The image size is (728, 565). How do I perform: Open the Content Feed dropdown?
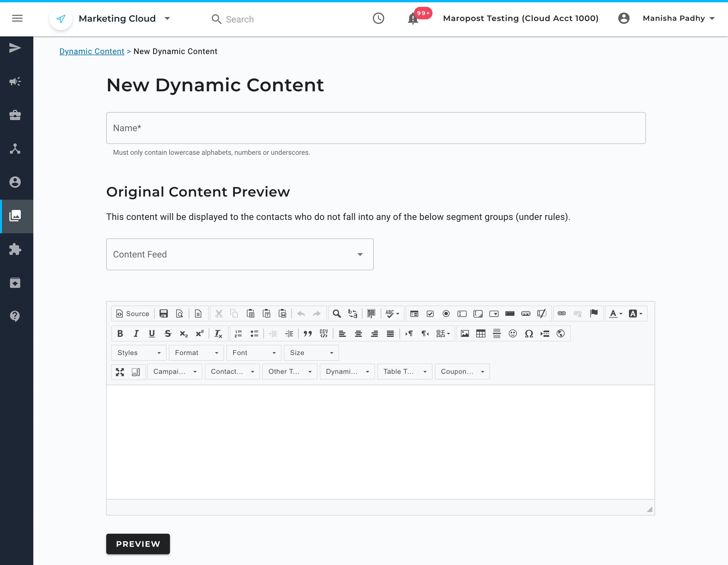click(240, 254)
